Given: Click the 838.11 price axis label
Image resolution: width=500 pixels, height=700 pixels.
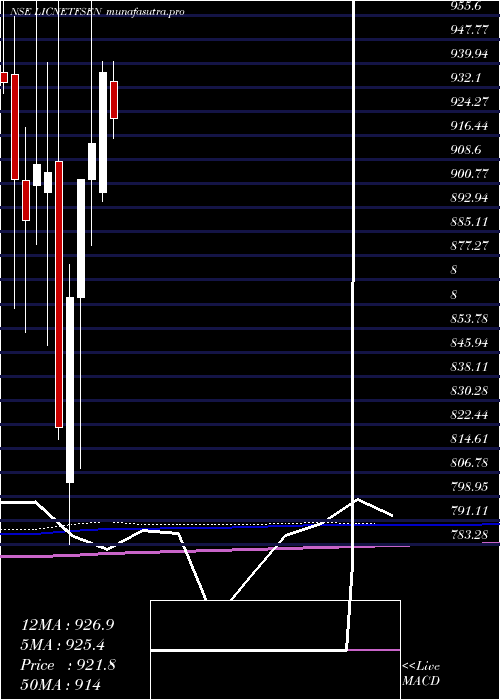Looking at the screenshot, I should [x=470, y=367].
